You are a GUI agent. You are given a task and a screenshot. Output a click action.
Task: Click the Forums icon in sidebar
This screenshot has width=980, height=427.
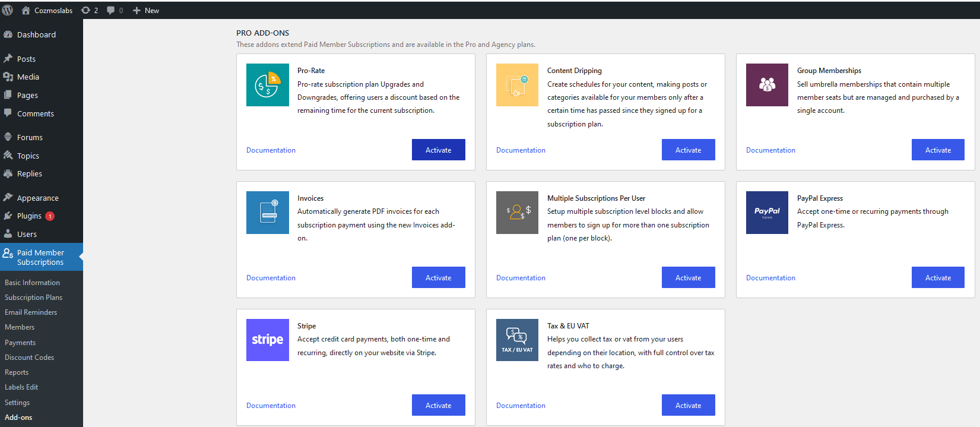(x=8, y=137)
